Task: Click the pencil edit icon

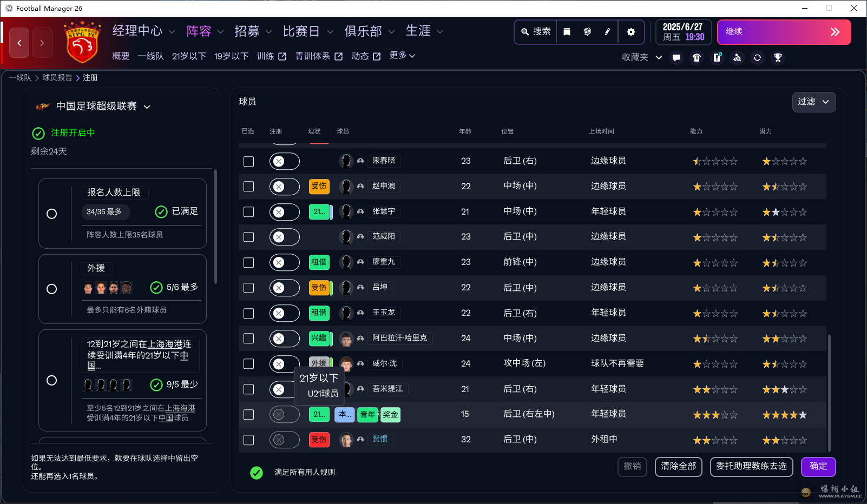Action: [607, 32]
